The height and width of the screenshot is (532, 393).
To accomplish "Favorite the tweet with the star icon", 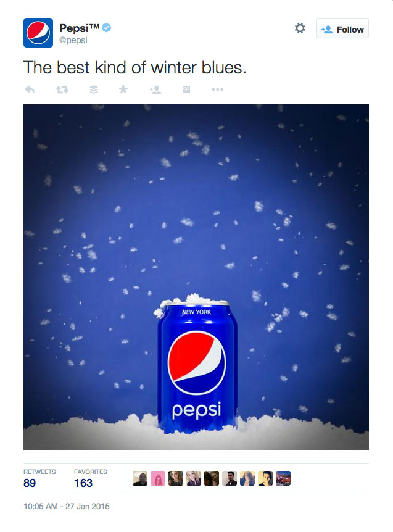I will click(123, 89).
